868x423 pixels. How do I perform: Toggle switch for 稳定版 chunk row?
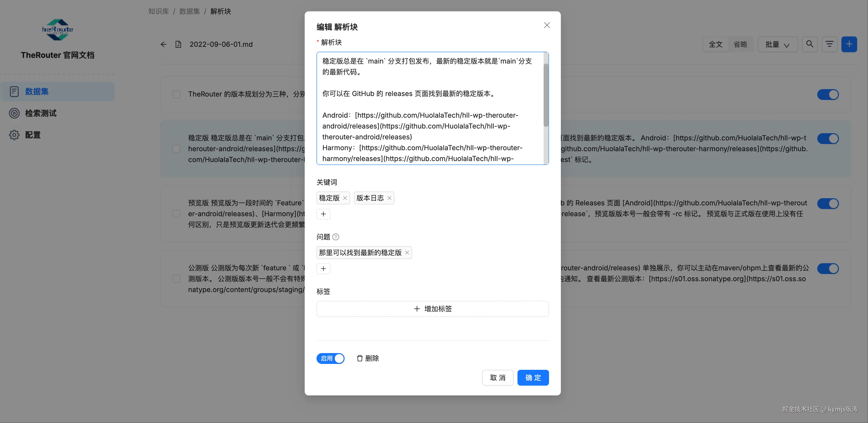tap(828, 138)
